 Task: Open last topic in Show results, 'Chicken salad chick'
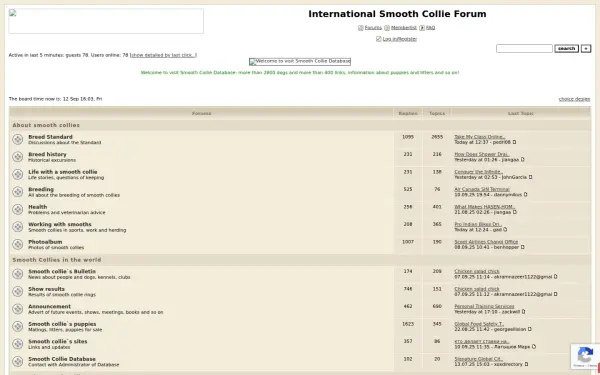(x=477, y=289)
